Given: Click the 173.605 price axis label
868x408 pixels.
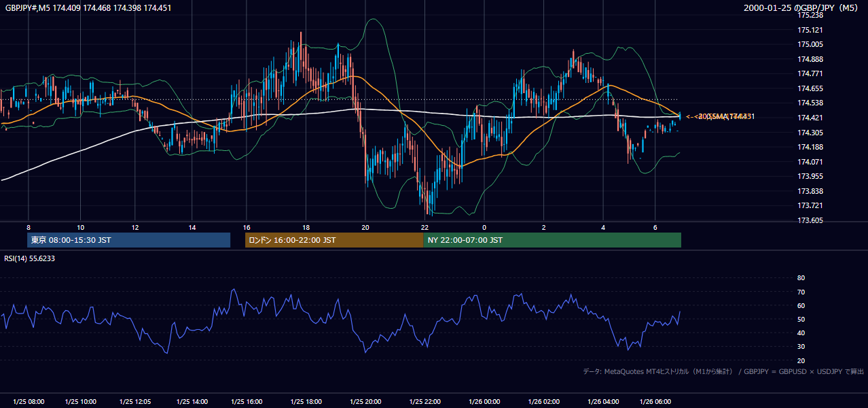Looking at the screenshot, I should click(x=810, y=220).
